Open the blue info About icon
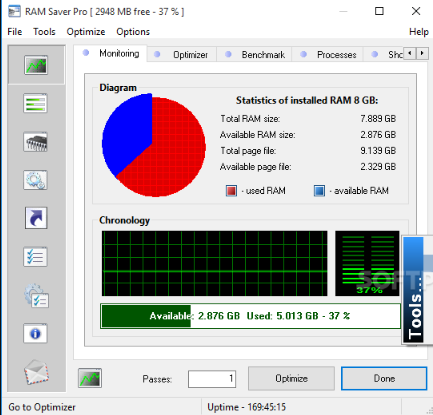Screen dimensions: 433x415 36,333
